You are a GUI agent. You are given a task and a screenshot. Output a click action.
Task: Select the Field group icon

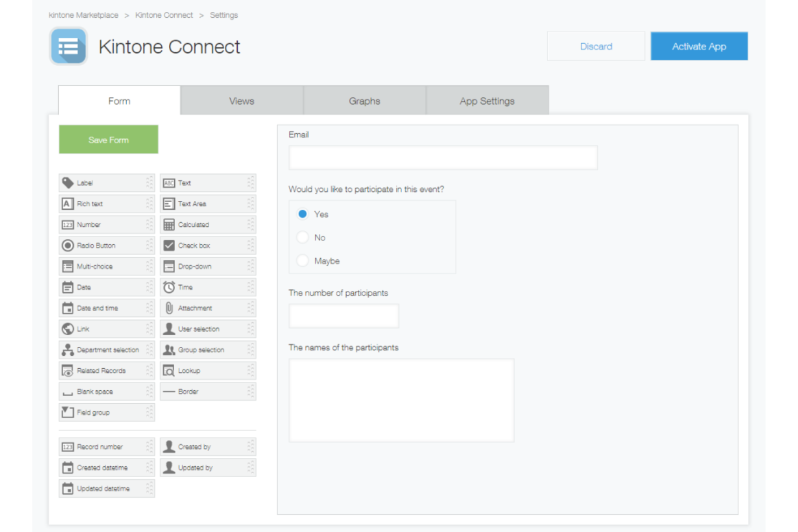tap(67, 412)
